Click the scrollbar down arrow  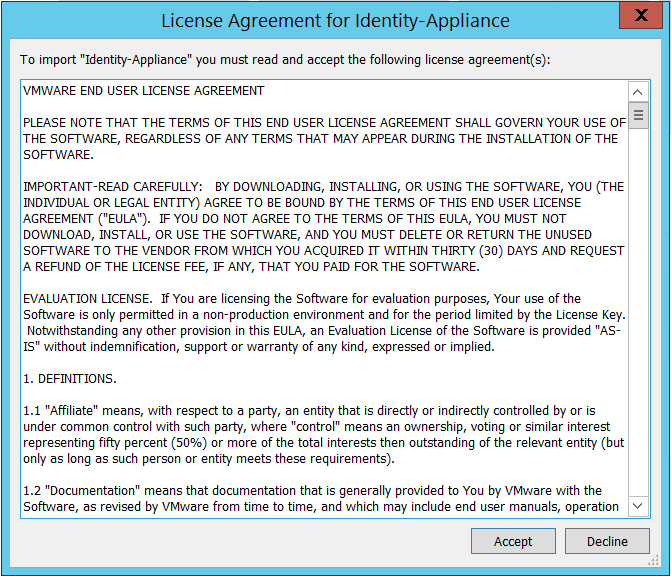click(x=638, y=506)
